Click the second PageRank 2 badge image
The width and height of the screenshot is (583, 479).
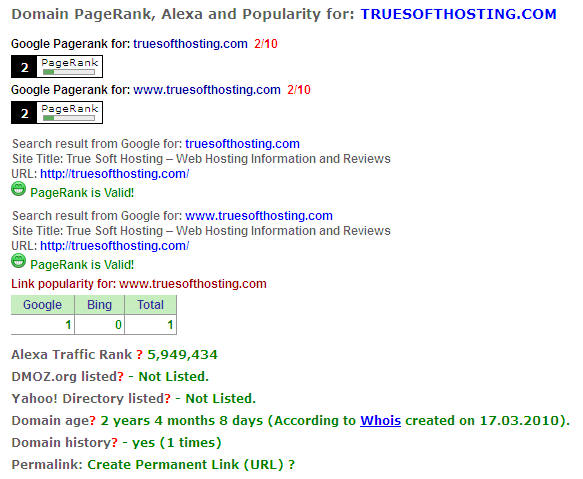57,113
